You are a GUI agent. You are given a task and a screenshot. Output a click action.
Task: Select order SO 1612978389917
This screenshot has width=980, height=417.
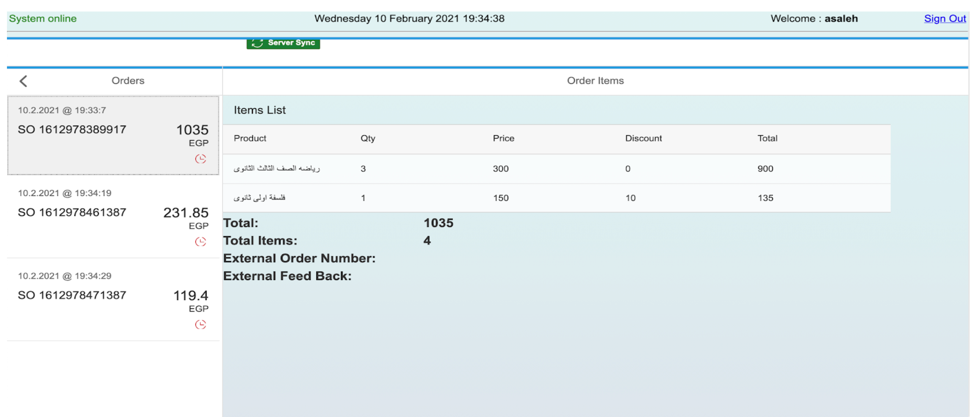[x=113, y=136]
